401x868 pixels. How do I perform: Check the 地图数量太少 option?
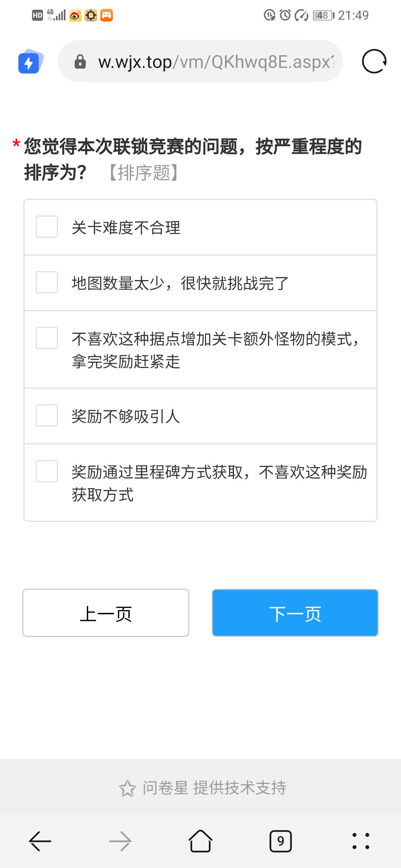(47, 282)
